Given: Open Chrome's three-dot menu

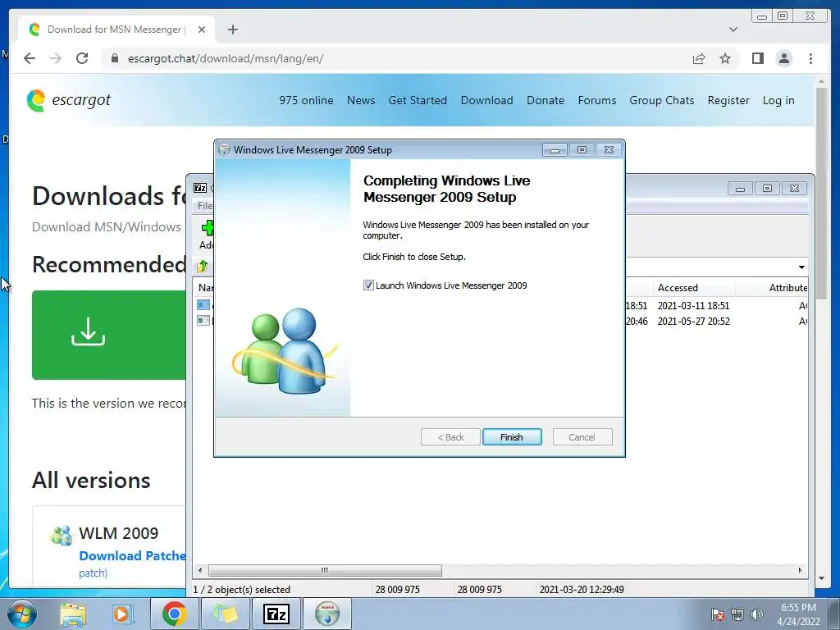Looking at the screenshot, I should tap(810, 58).
